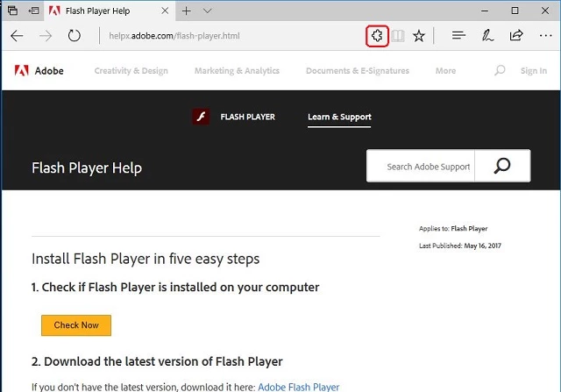
Task: Click 'Last Published: May 16, 2017' text
Action: [x=459, y=246]
